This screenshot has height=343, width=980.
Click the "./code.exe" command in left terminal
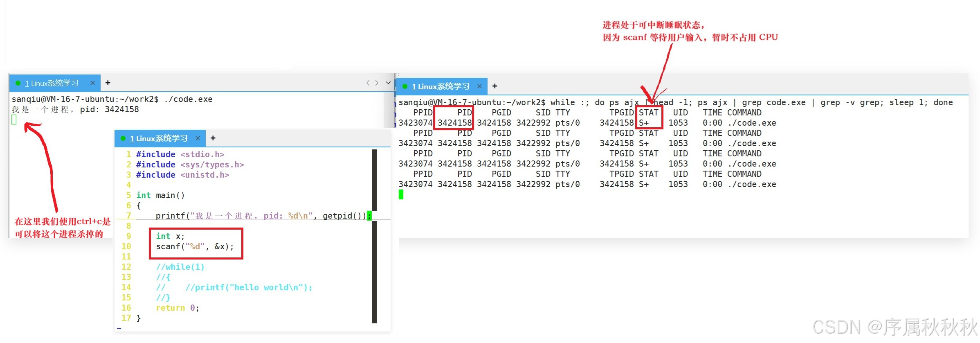[x=188, y=99]
